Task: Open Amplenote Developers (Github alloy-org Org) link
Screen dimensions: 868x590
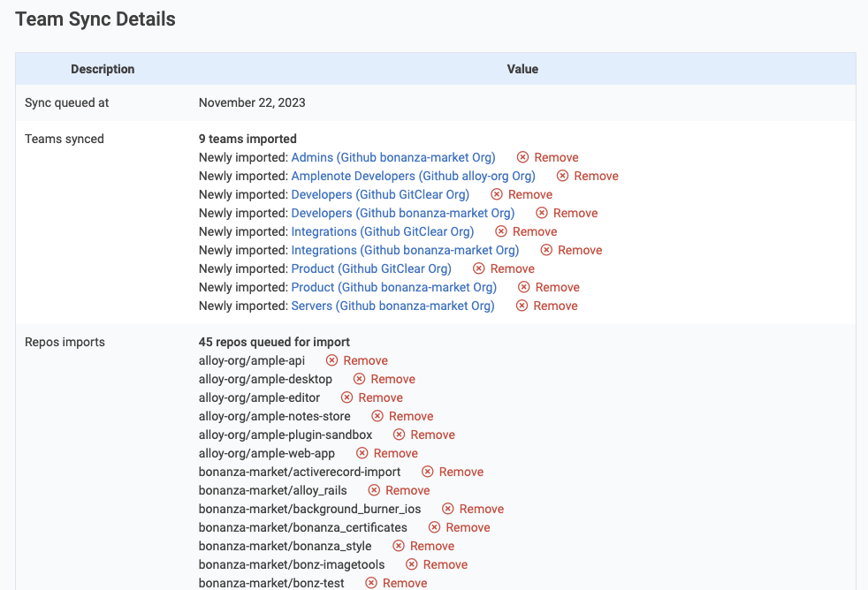Action: [x=413, y=176]
